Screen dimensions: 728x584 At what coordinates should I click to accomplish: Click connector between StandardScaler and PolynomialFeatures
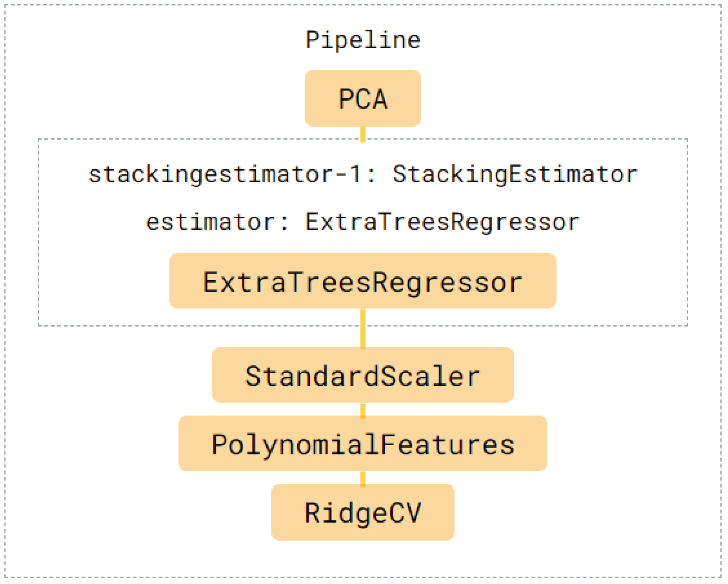(x=363, y=409)
